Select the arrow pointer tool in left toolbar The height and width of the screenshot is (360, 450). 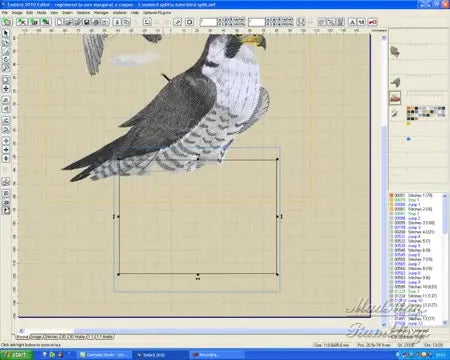6,33
